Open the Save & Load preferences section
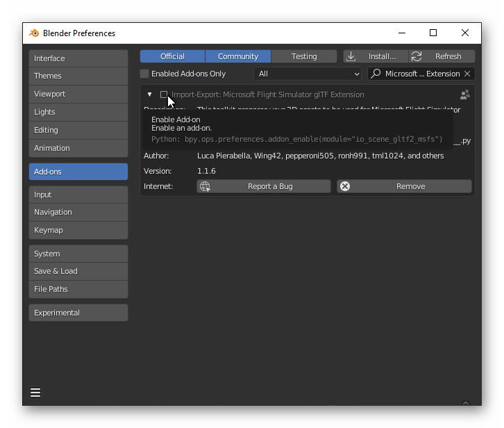This screenshot has width=504, height=428. 78,271
